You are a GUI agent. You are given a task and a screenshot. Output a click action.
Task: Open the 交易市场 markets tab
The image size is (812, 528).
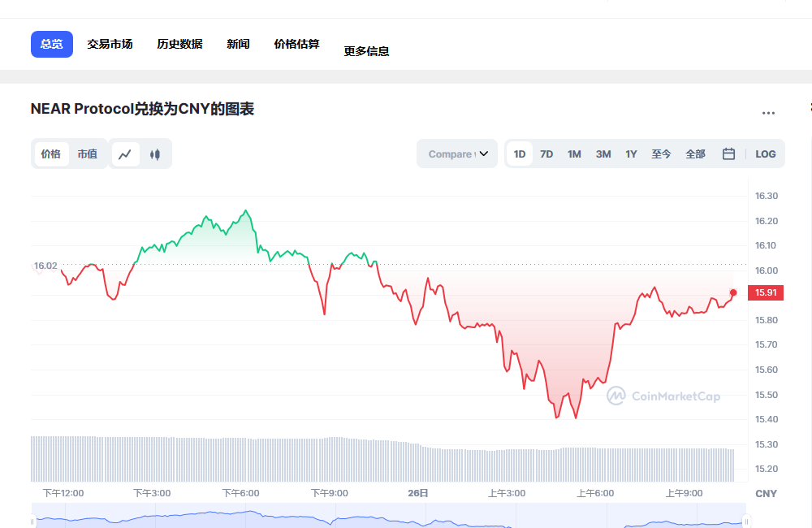point(110,44)
